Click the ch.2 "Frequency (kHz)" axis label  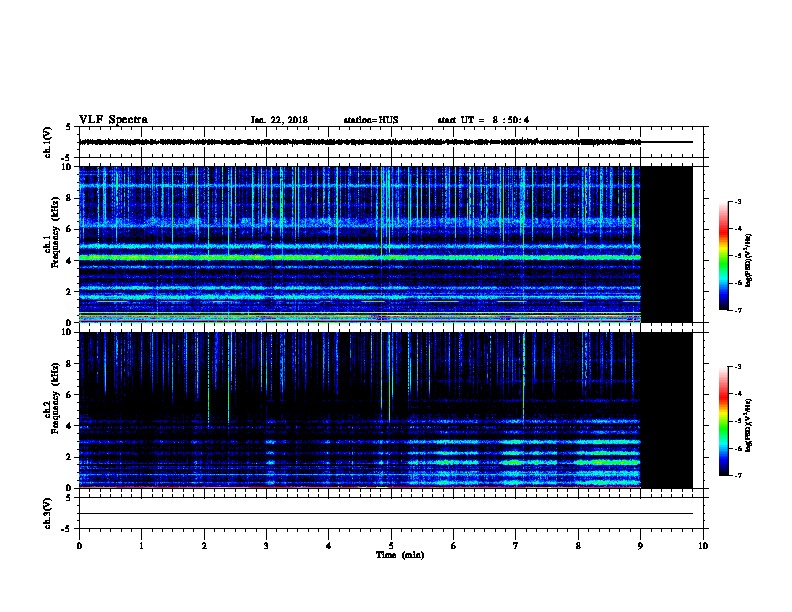pos(55,398)
